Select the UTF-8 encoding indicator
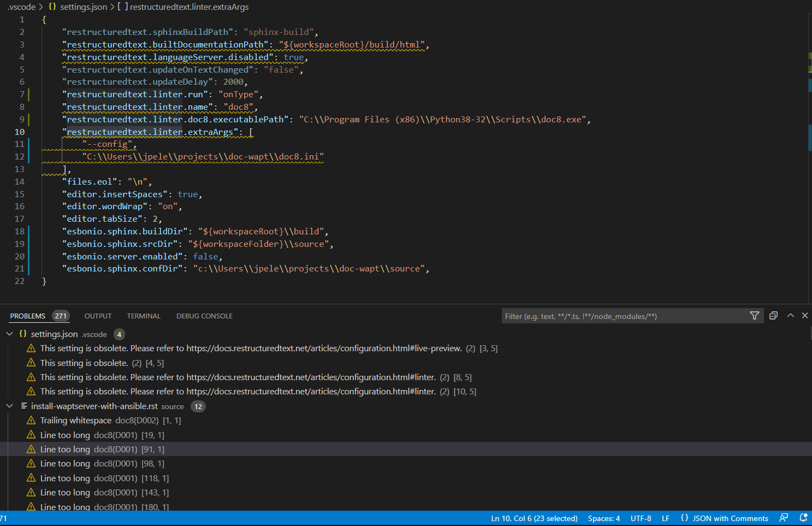Image resolution: width=812 pixels, height=526 pixels. coord(641,518)
